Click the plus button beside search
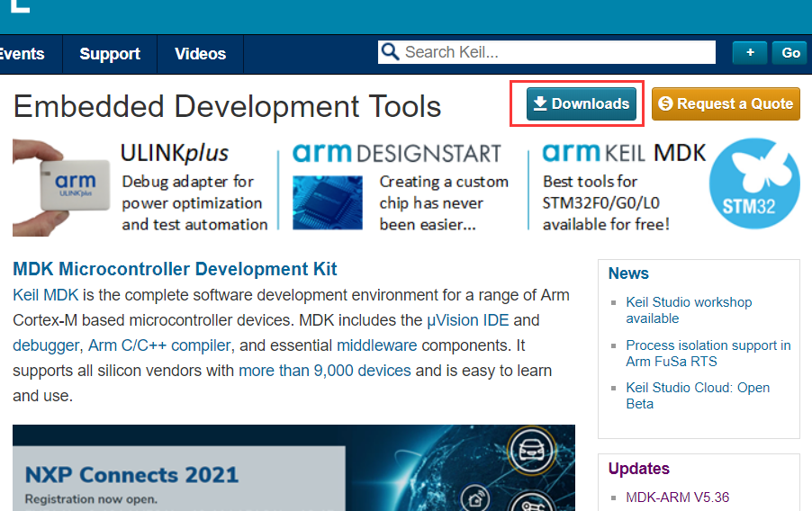The height and width of the screenshot is (511, 812). tap(750, 53)
